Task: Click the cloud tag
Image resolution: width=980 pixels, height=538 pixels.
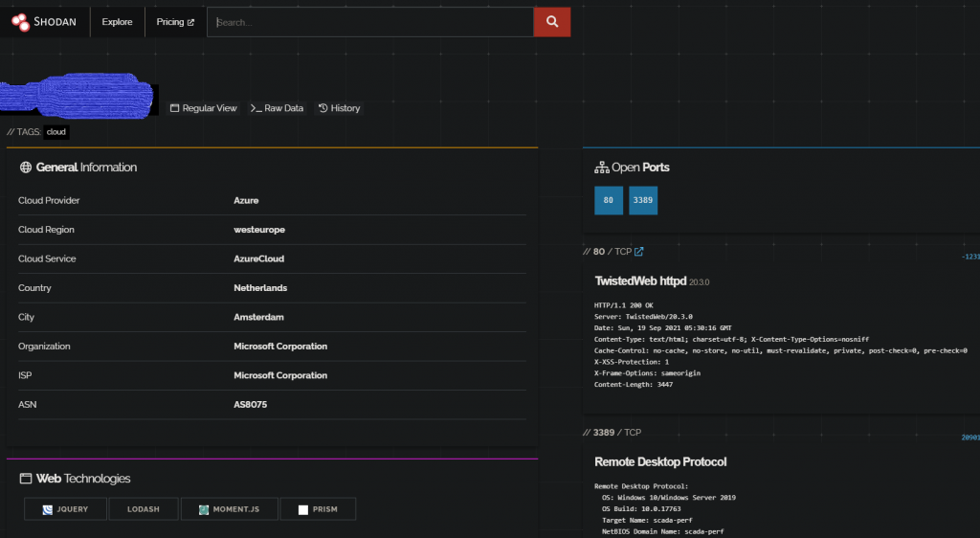Action: (56, 132)
